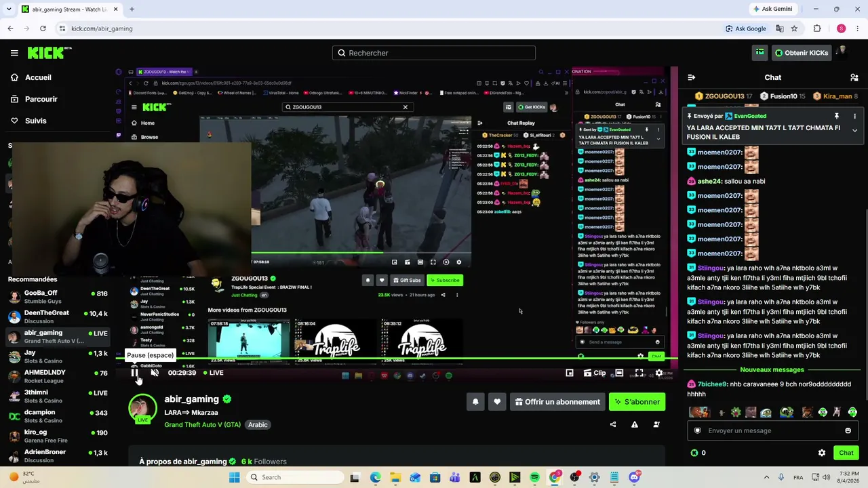Open the user action icon beside report
The image size is (868, 488).
(656, 424)
